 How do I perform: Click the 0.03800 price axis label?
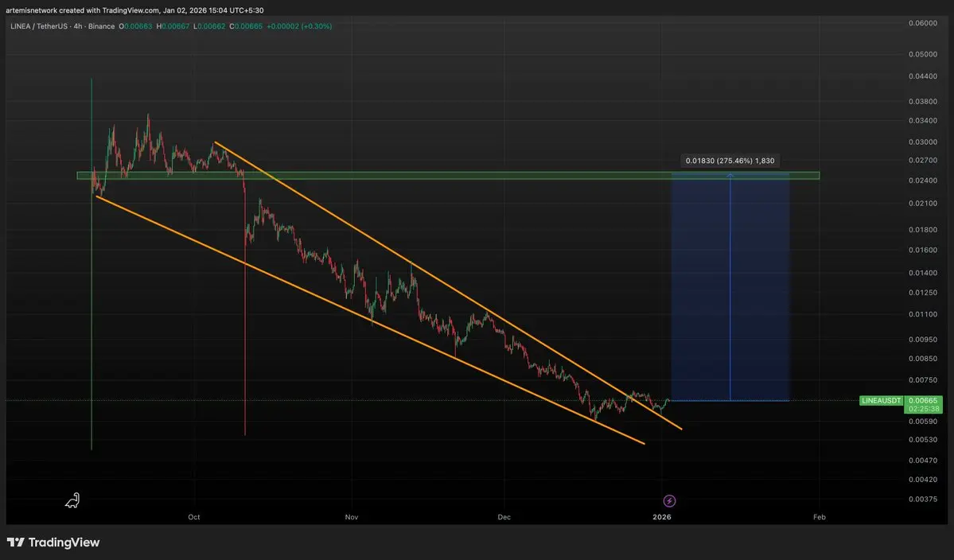click(x=923, y=102)
